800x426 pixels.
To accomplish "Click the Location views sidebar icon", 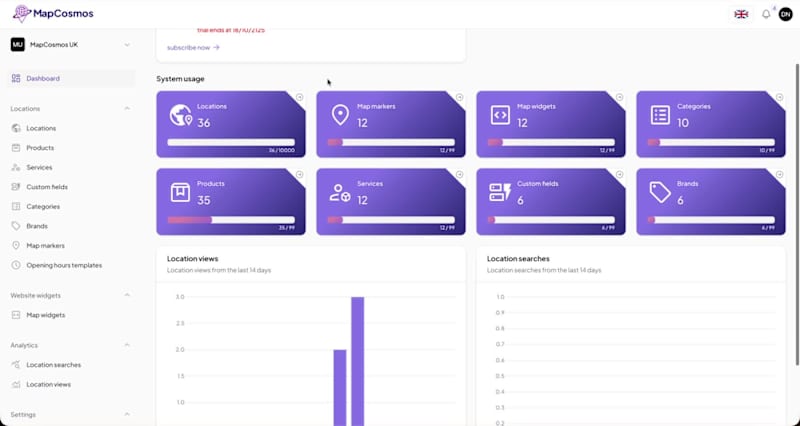I will [16, 384].
